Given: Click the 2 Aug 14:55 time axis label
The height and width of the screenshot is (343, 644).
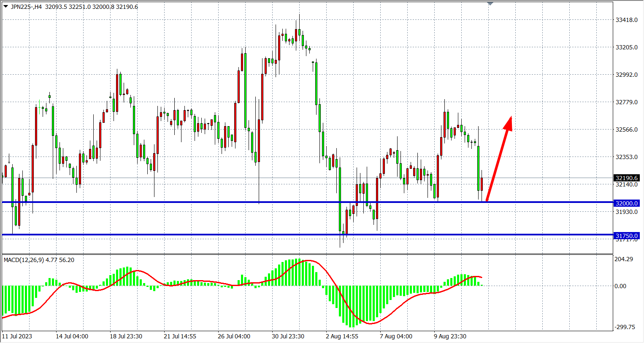Looking at the screenshot, I should (342, 336).
